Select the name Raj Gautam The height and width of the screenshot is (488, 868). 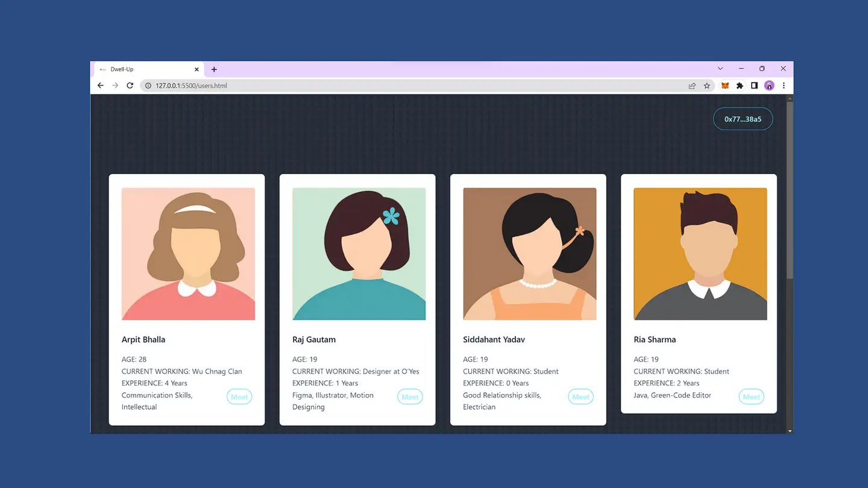314,340
